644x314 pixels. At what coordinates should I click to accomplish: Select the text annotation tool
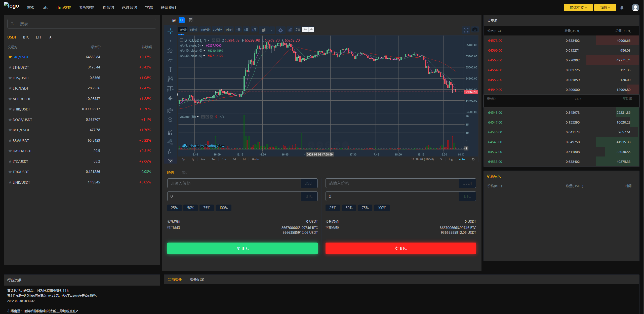(x=170, y=69)
